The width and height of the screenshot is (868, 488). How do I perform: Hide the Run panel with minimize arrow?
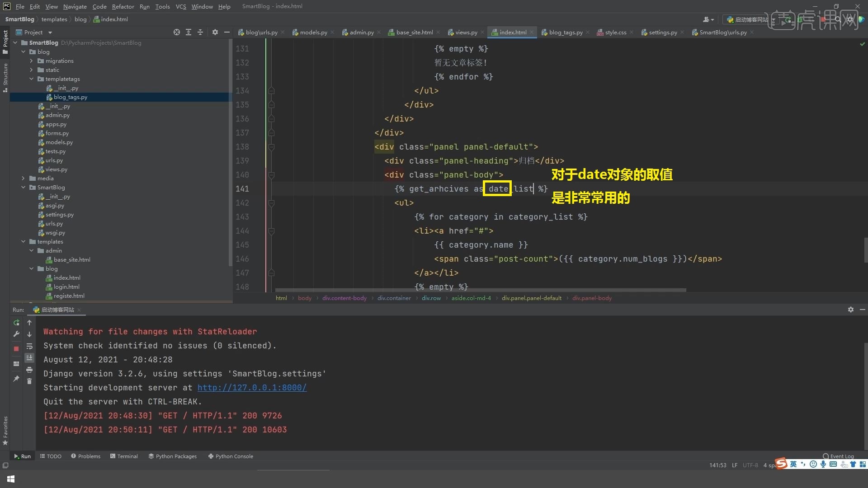click(x=863, y=310)
